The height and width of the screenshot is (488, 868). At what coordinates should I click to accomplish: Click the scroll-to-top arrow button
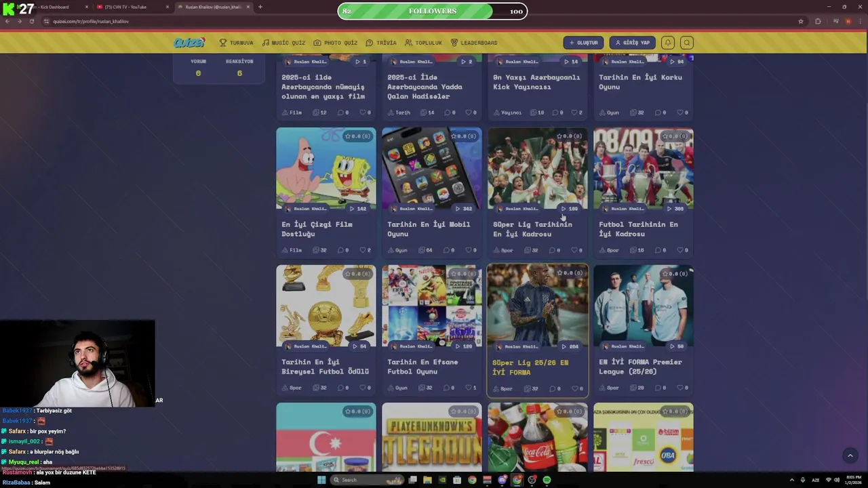850,455
